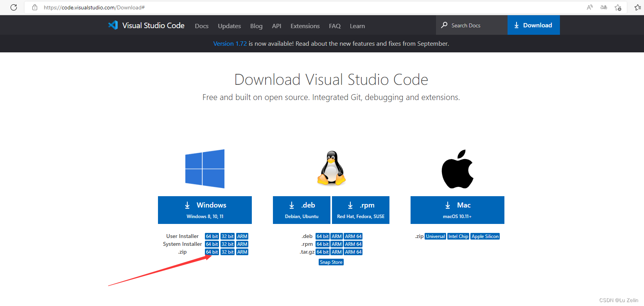Download Windows .zip 32 bit
644x306 pixels.
228,252
